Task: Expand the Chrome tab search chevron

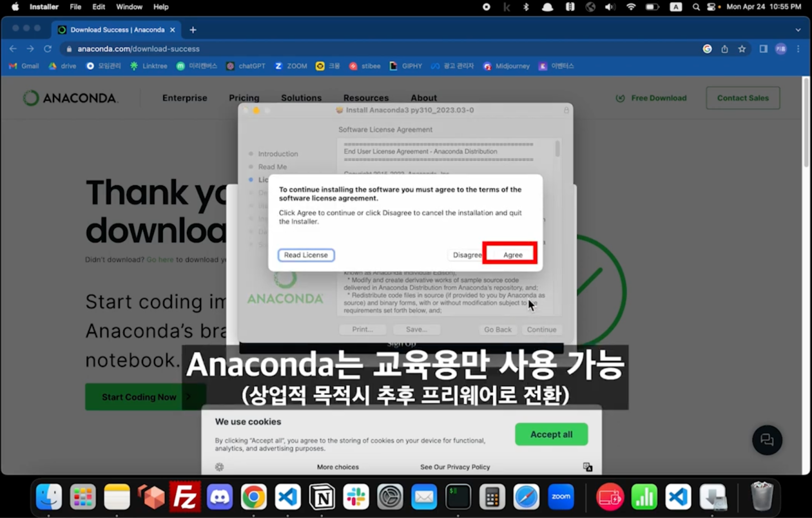Action: 798,30
